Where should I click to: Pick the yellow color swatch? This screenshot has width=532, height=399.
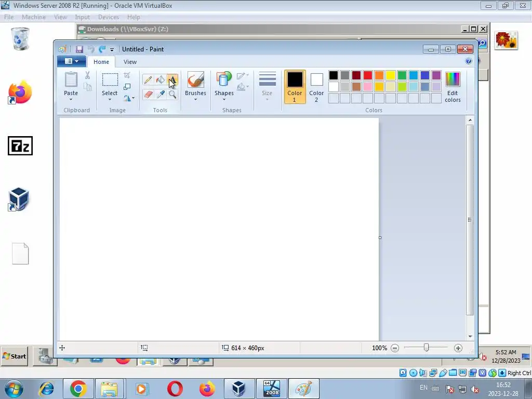click(x=391, y=75)
